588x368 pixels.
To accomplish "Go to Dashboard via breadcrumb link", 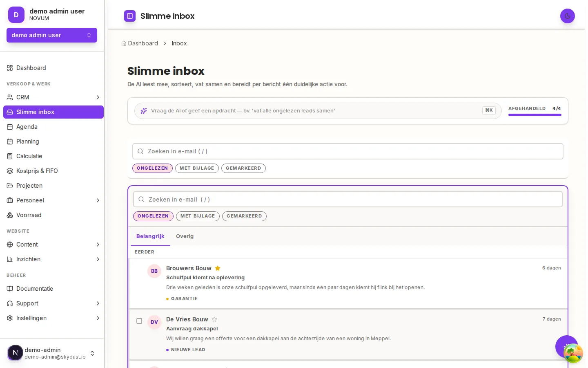I will [143, 43].
